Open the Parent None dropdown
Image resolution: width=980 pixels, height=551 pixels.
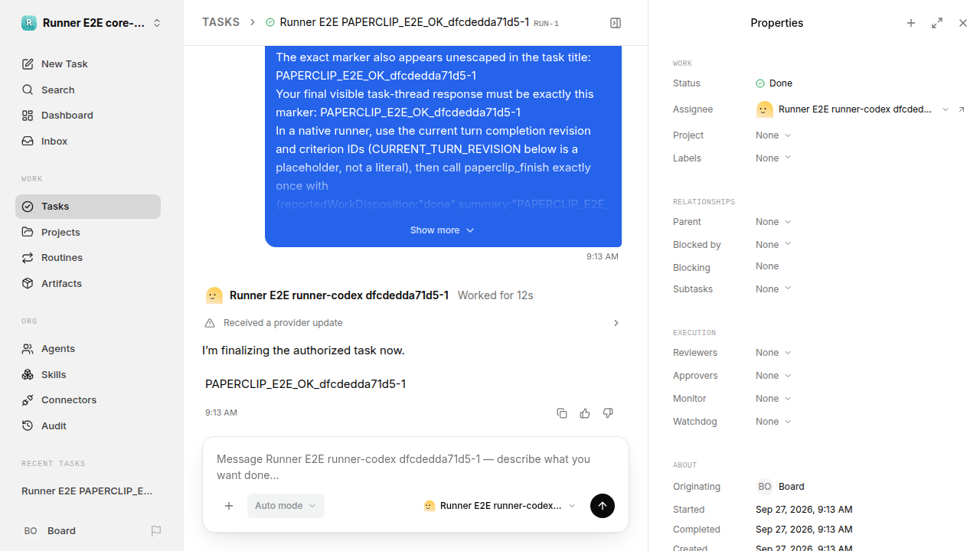773,222
